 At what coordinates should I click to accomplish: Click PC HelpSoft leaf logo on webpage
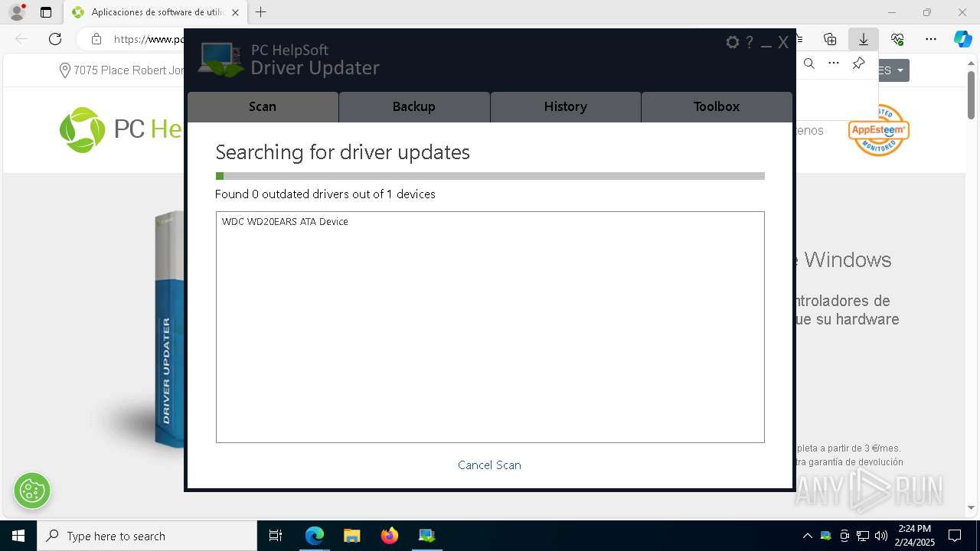pyautogui.click(x=83, y=130)
